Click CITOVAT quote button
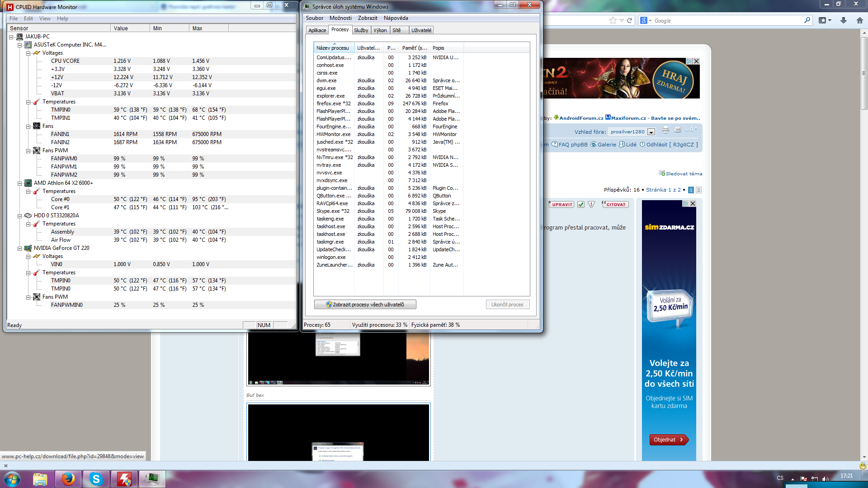Image resolution: width=868 pixels, height=488 pixels. point(615,205)
